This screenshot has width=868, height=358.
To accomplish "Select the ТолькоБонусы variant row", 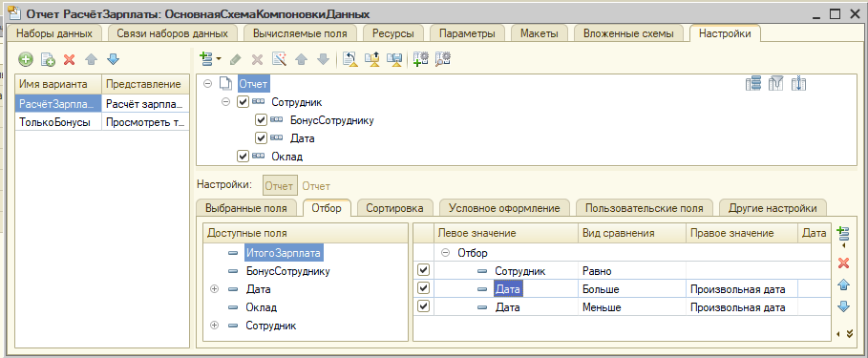I will [x=102, y=122].
